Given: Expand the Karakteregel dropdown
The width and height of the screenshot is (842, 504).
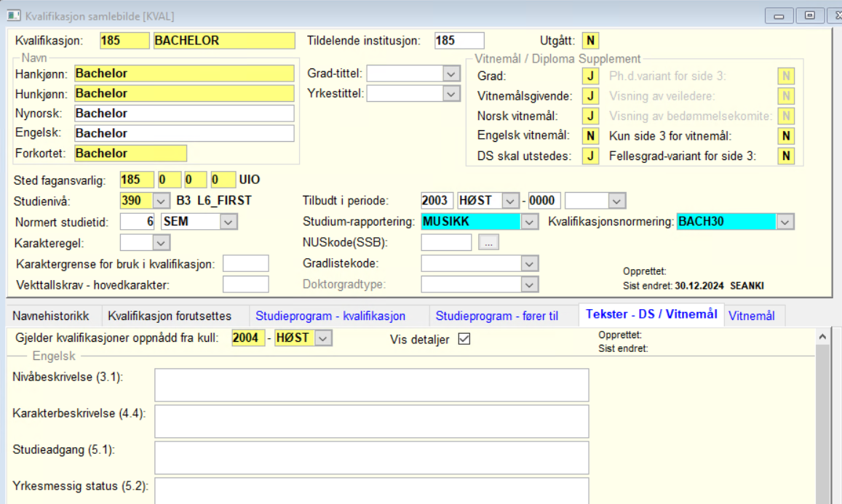Looking at the screenshot, I should [161, 243].
